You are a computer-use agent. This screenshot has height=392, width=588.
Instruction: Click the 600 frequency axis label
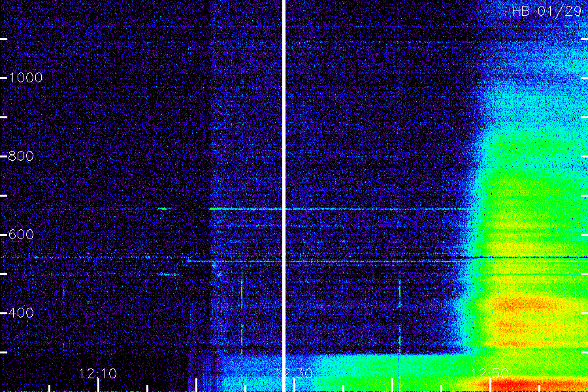point(21,235)
